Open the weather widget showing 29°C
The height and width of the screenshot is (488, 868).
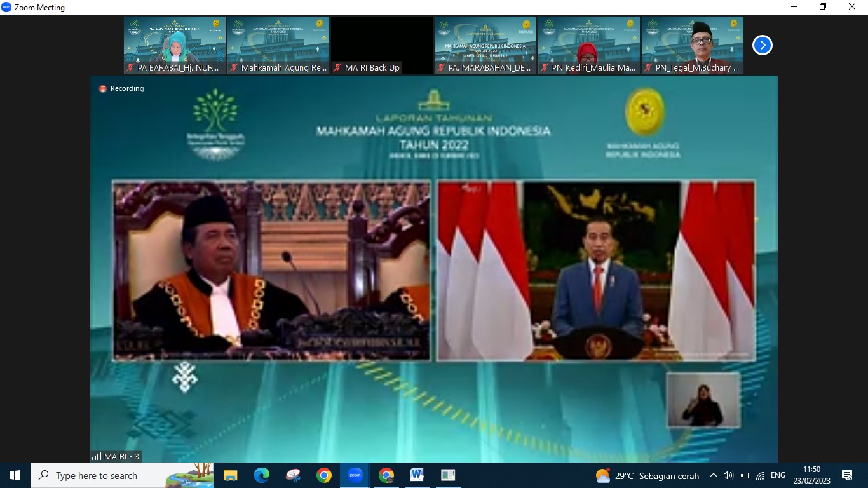click(648, 475)
